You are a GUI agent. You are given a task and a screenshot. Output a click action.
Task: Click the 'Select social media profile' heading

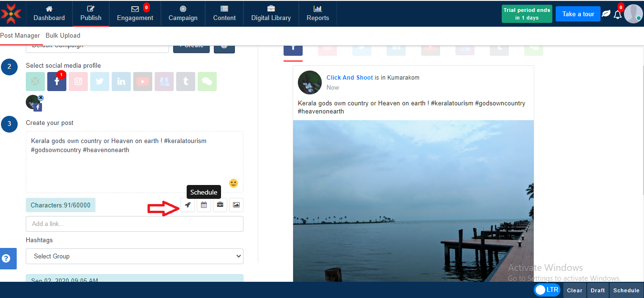pyautogui.click(x=63, y=66)
